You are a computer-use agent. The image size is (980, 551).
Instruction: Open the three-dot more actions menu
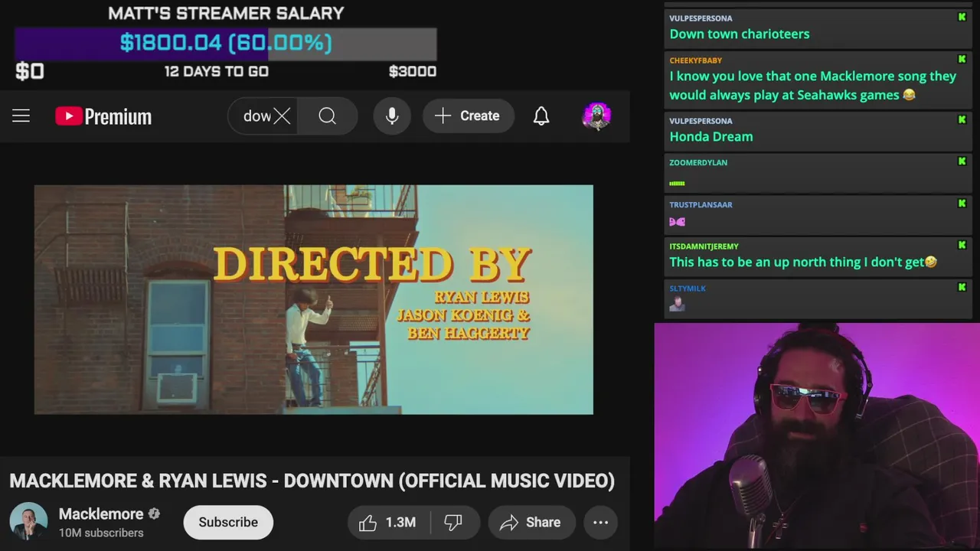[600, 522]
